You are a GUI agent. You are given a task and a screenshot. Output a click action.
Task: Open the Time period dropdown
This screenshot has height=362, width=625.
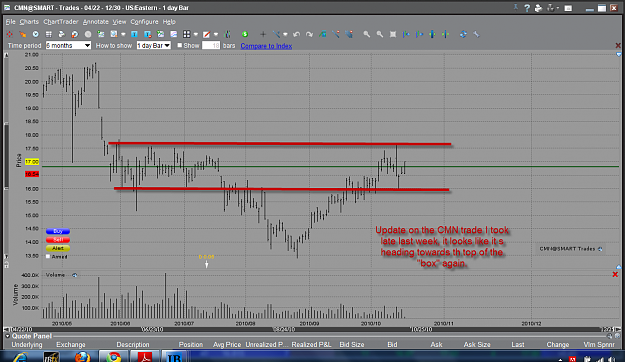click(68, 45)
